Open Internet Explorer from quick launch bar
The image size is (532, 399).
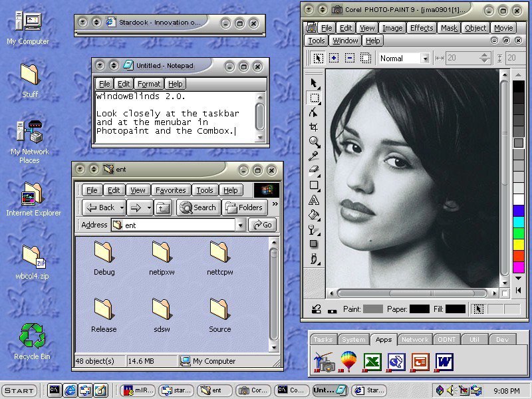70,390
